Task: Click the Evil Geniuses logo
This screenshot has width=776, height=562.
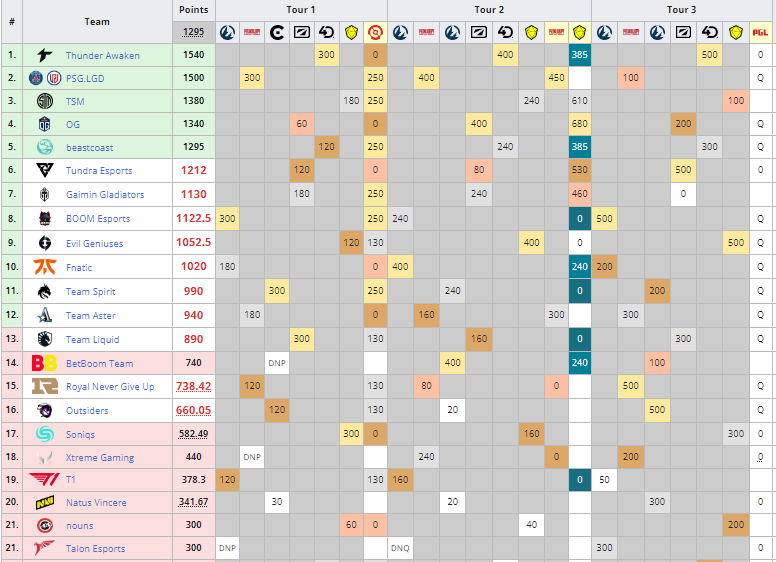Action: click(45, 243)
